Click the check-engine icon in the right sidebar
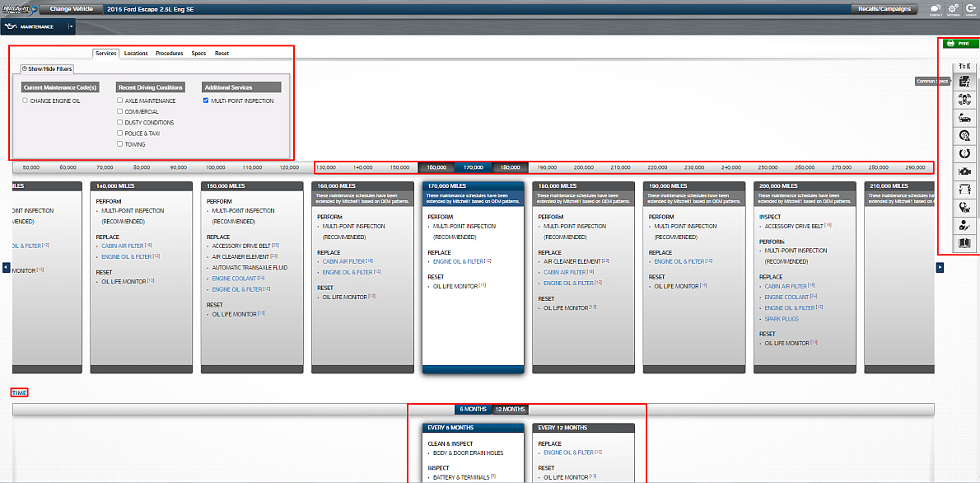 click(x=963, y=171)
